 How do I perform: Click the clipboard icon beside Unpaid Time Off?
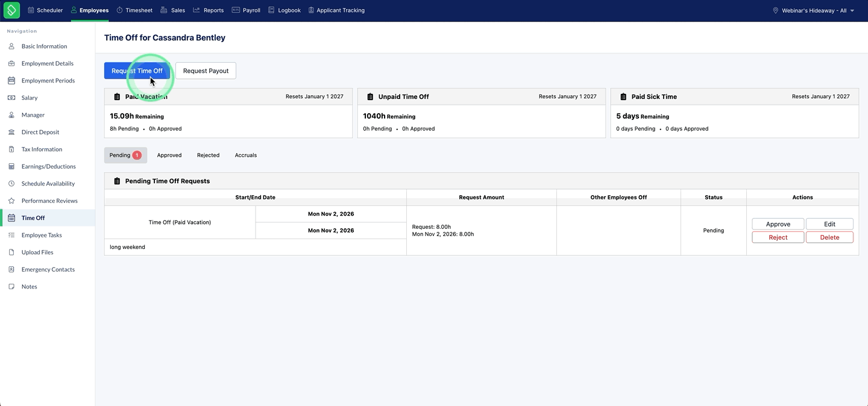[370, 96]
